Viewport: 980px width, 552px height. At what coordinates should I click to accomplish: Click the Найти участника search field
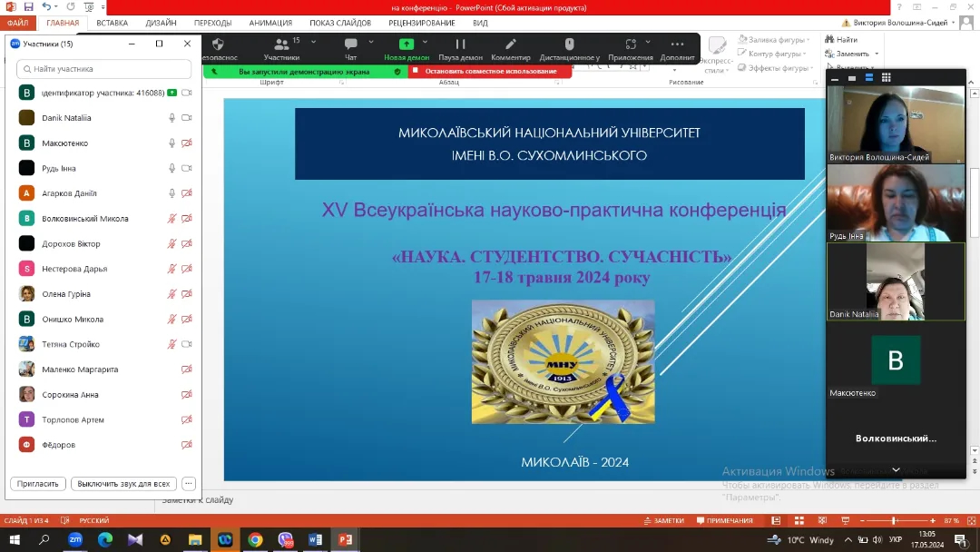[x=104, y=69]
